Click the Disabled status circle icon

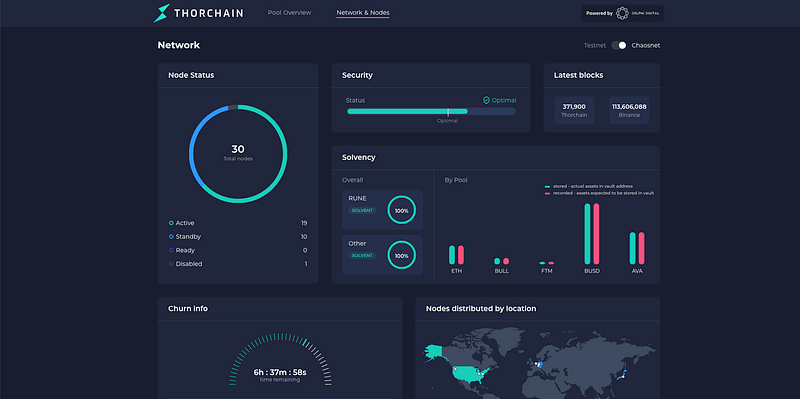pyautogui.click(x=171, y=264)
